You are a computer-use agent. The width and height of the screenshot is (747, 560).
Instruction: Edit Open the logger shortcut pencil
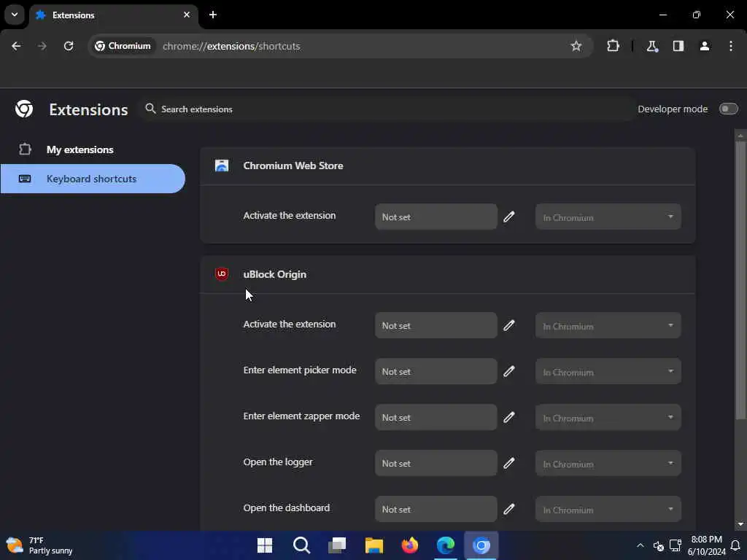(x=508, y=463)
